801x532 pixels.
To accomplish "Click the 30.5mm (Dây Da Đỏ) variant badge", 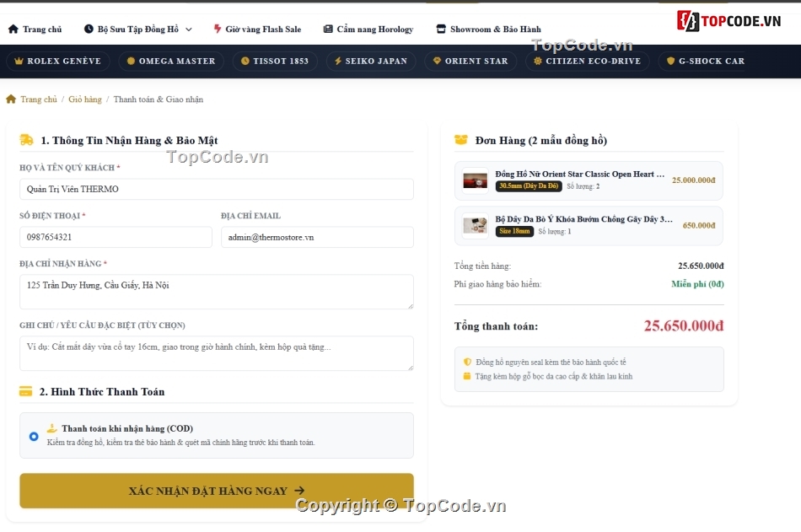I will pyautogui.click(x=529, y=186).
